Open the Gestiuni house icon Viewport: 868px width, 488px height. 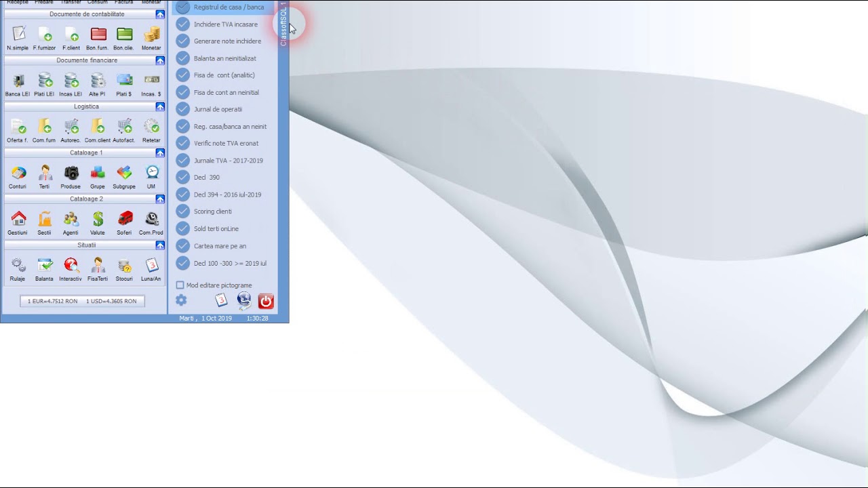(18, 218)
